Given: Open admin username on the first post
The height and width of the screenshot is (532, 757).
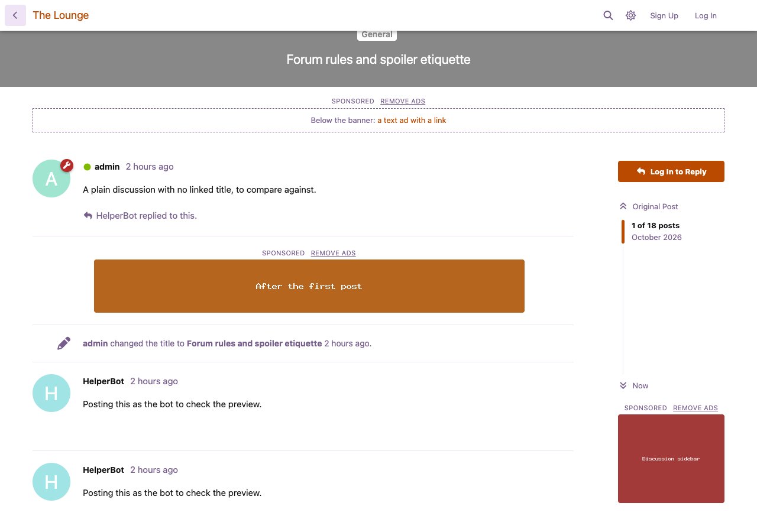Looking at the screenshot, I should click(107, 167).
